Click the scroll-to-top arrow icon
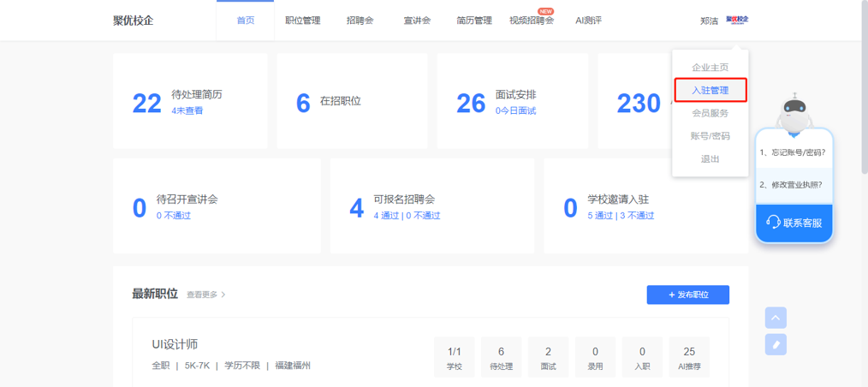Viewport: 868px width, 387px height. click(x=776, y=318)
